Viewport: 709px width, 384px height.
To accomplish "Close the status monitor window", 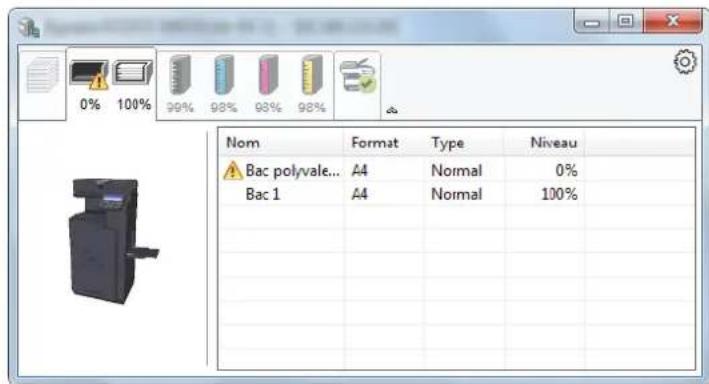I will (x=673, y=21).
